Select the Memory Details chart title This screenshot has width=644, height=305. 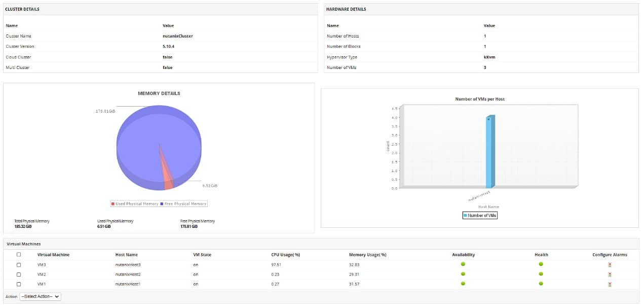[159, 93]
